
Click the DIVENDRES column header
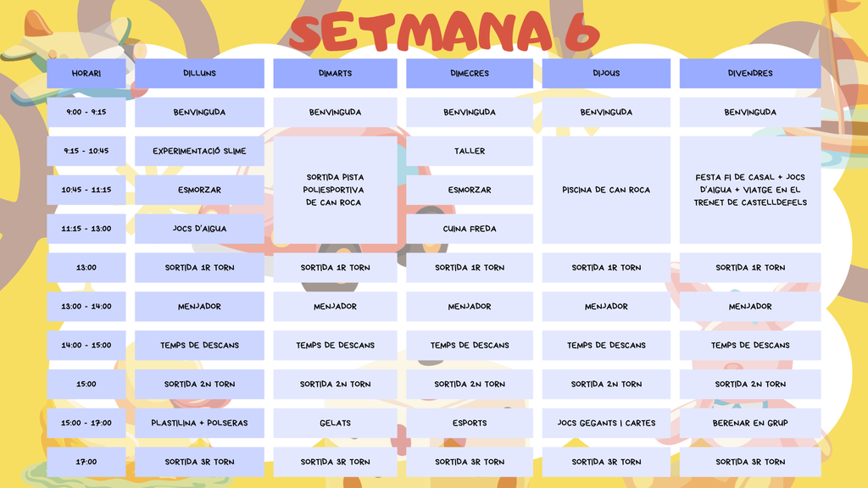750,73
